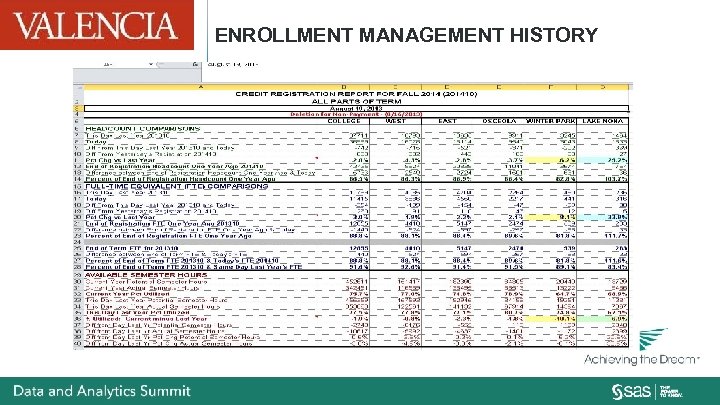This screenshot has height=405, width=720.
Task: Click 'Today' label in the Headcount section
Action: point(96,142)
